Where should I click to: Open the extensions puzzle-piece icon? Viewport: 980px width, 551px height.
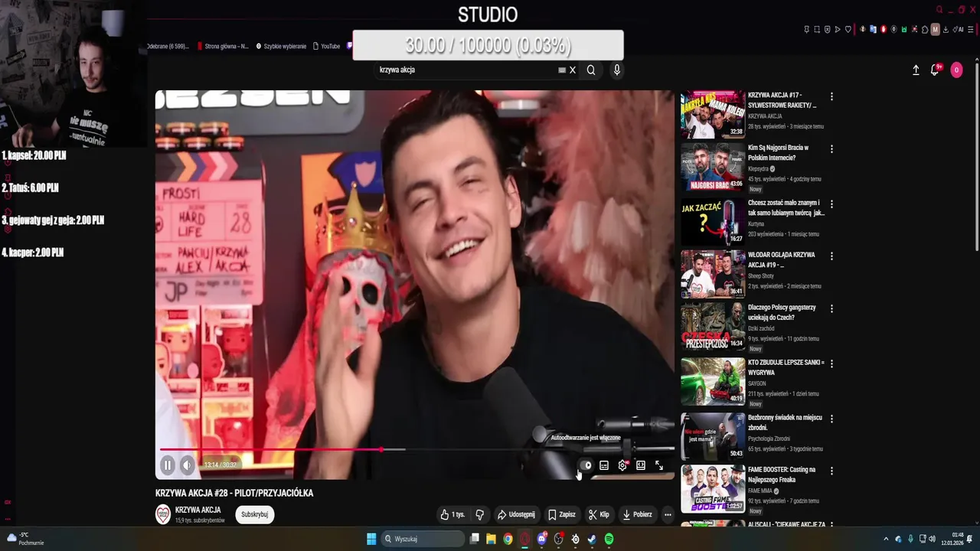[925, 30]
